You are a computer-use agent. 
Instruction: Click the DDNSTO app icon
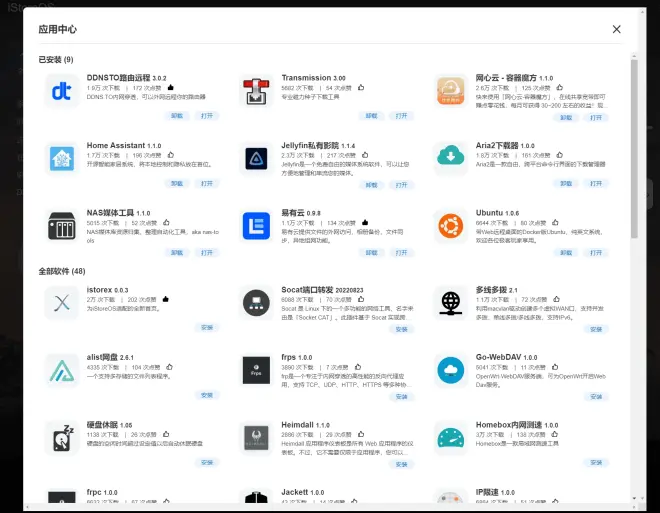pyautogui.click(x=61, y=91)
